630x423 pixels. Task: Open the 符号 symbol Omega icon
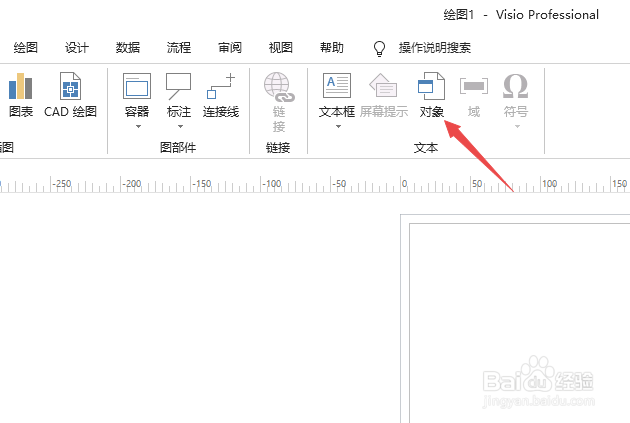pos(515,86)
